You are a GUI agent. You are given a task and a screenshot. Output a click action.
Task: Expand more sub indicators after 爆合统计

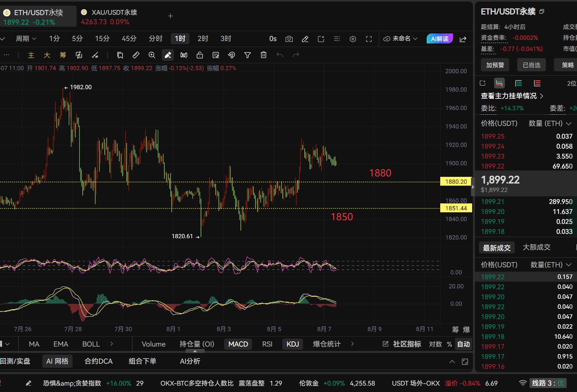pyautogui.click(x=352, y=344)
